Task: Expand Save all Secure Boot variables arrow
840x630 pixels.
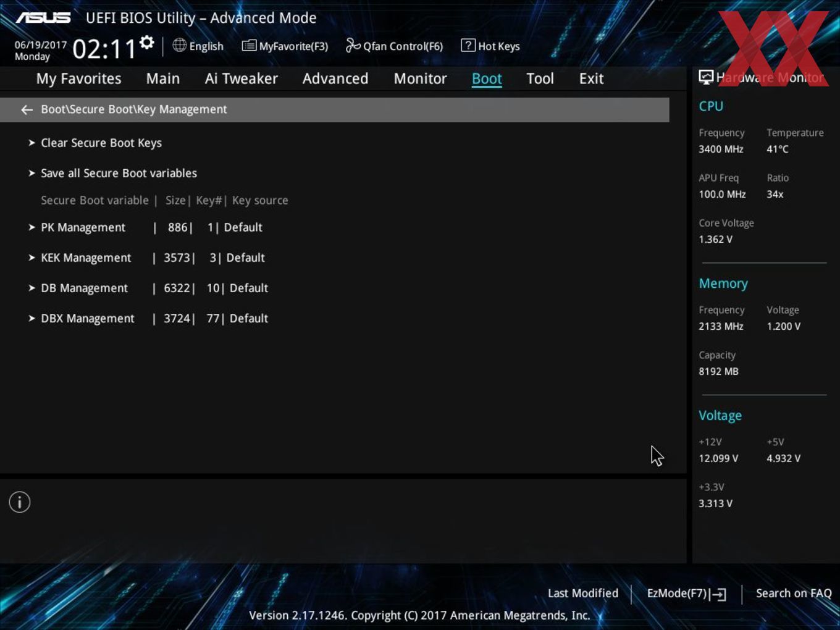Action: point(31,173)
